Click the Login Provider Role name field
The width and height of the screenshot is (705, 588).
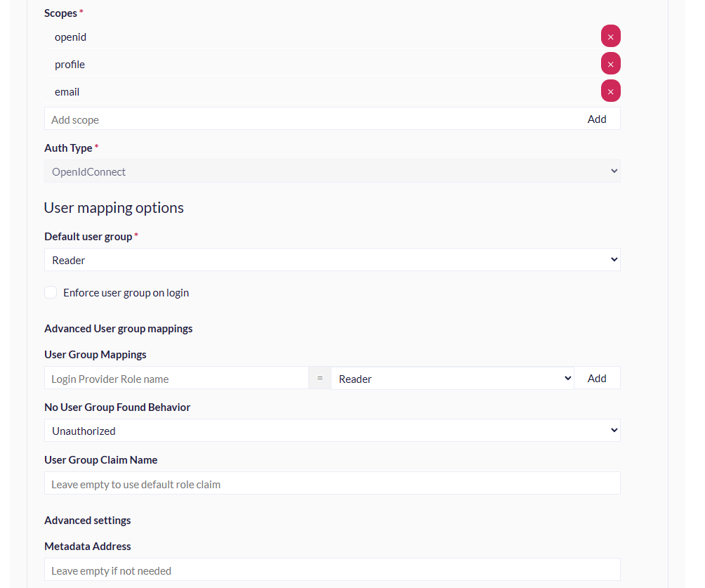176,377
